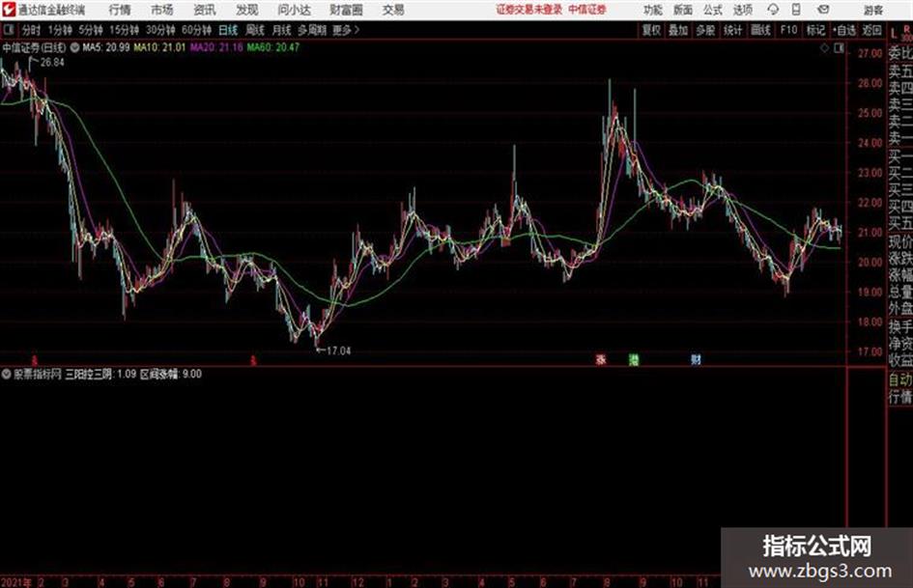Switch to the 分时 period tab

tap(31, 30)
